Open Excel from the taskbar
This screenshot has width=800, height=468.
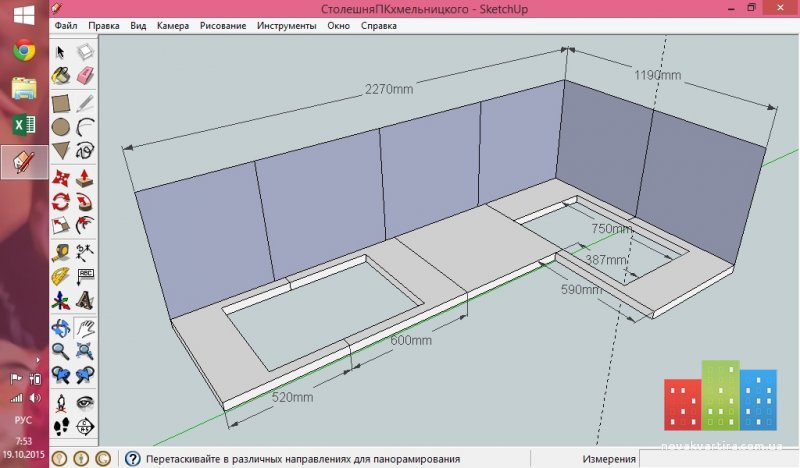24,125
